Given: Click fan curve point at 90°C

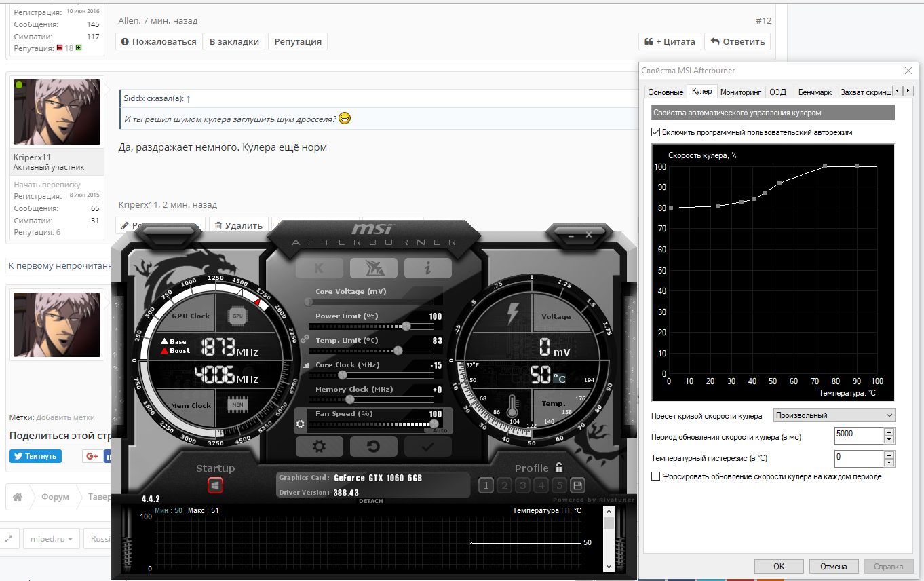Looking at the screenshot, I should coord(857,166).
